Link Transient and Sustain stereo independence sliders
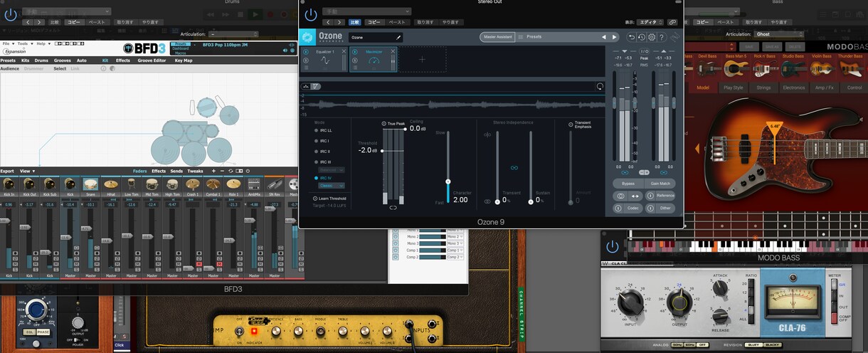This screenshot has width=868, height=353. click(x=514, y=167)
